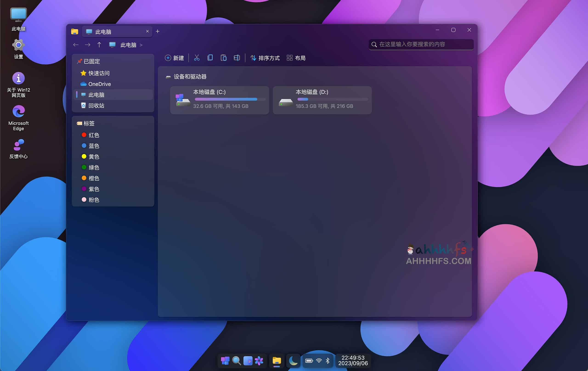Open the 排序方式 sorting dropdown
Screen dimensions: 588x371
[265, 58]
